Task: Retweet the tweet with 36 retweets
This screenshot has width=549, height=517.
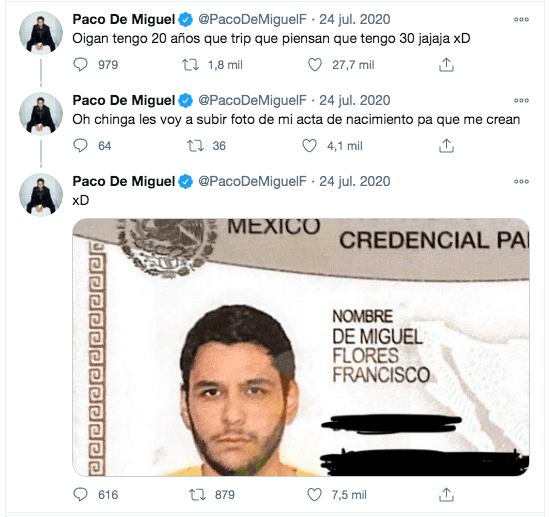Action: 195,146
